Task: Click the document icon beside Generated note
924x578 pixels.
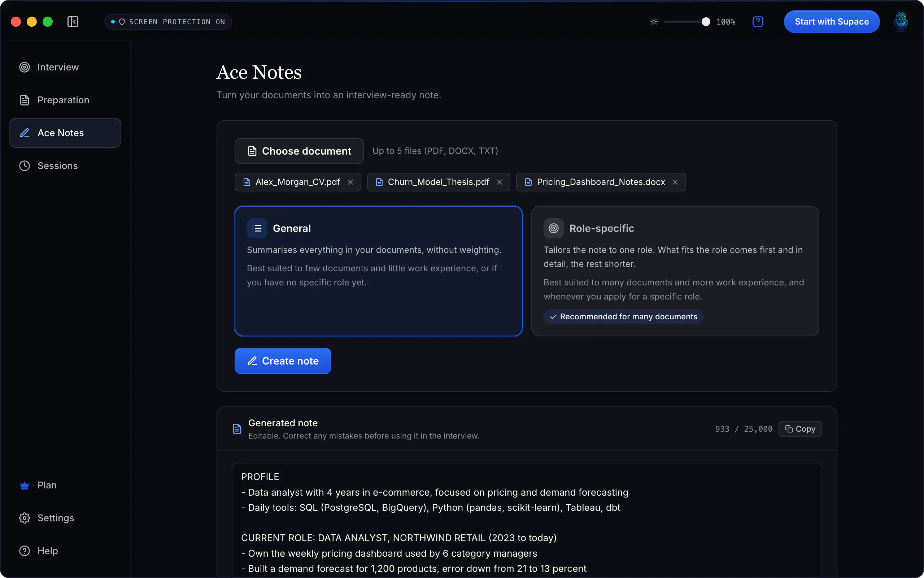Action: pyautogui.click(x=237, y=429)
